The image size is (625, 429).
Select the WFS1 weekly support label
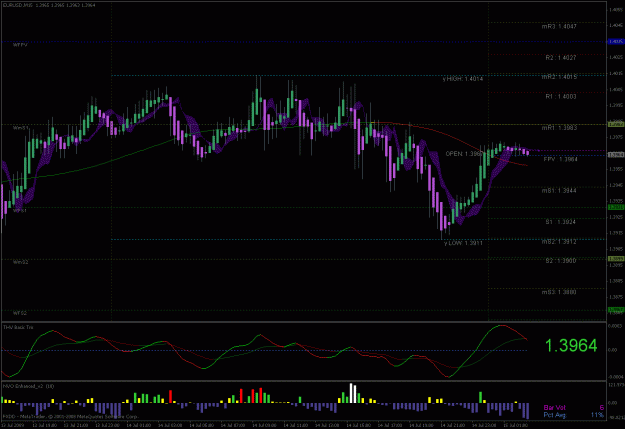20,211
